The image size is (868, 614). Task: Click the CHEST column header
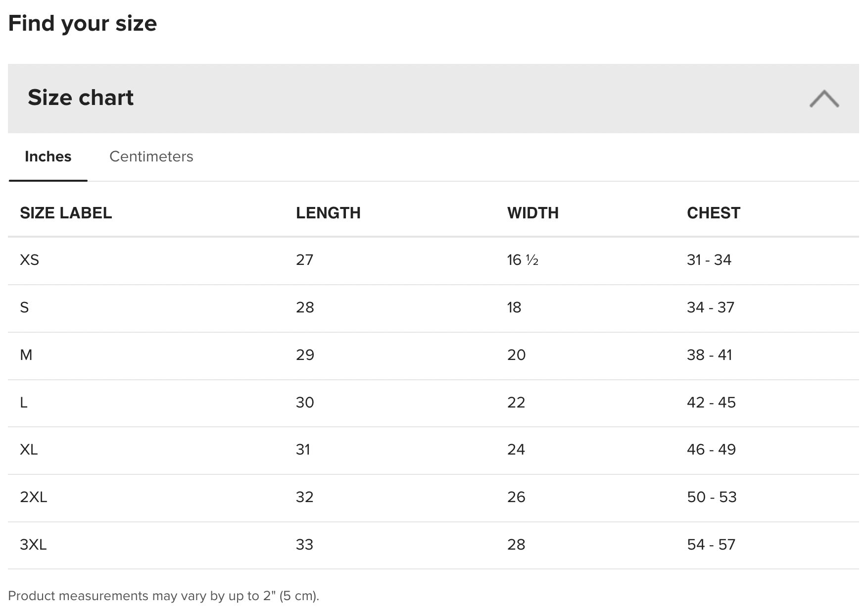click(x=713, y=213)
